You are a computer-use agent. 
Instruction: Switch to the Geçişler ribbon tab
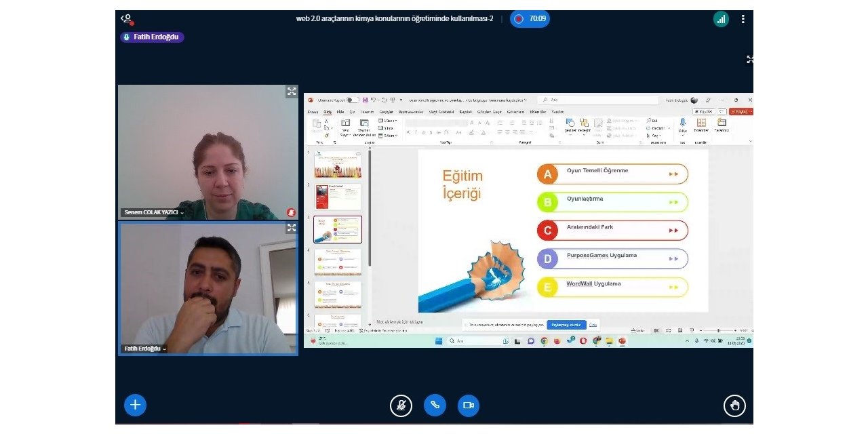[x=386, y=112]
